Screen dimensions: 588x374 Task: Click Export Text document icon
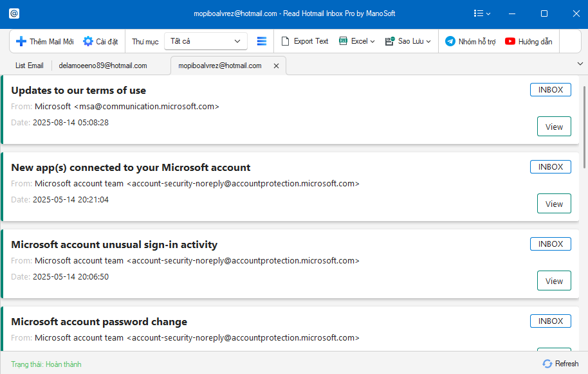[x=285, y=41]
